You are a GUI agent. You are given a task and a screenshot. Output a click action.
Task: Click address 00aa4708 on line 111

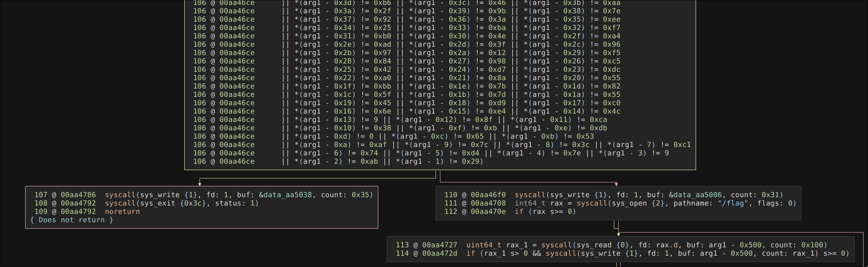pyautogui.click(x=488, y=203)
